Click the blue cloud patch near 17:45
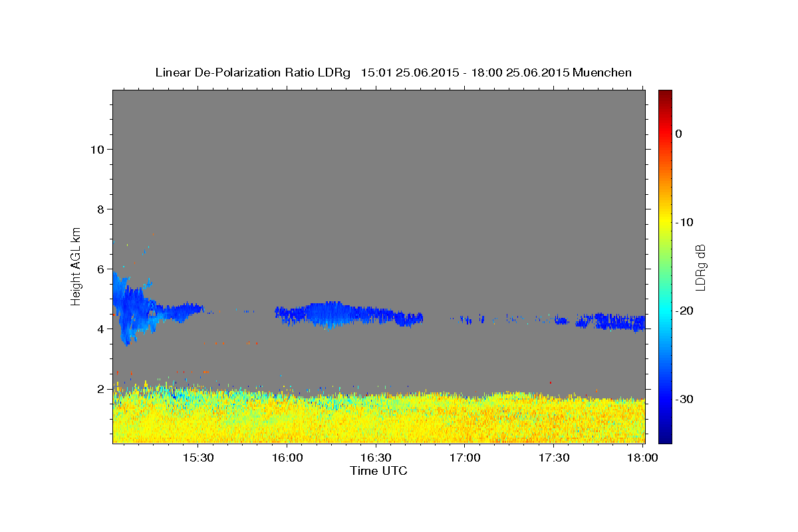 (610, 321)
